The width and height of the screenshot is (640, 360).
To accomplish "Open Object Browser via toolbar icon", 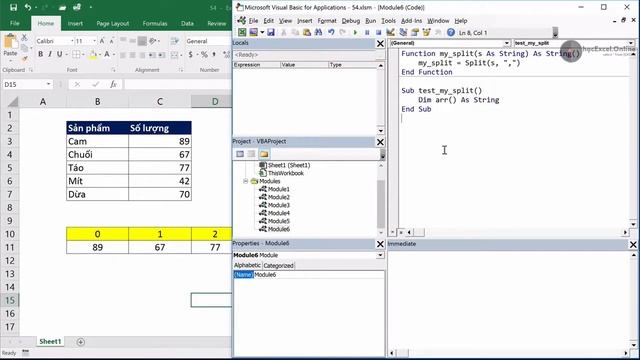I will point(427,32).
